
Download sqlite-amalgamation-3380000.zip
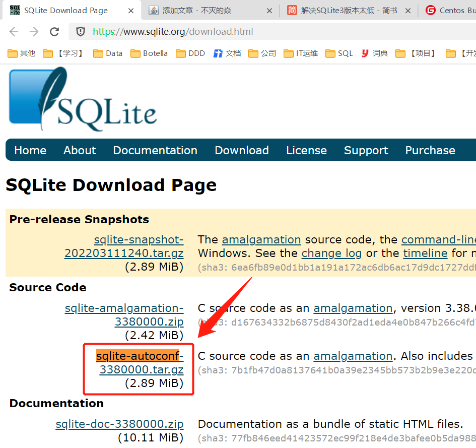(x=124, y=314)
